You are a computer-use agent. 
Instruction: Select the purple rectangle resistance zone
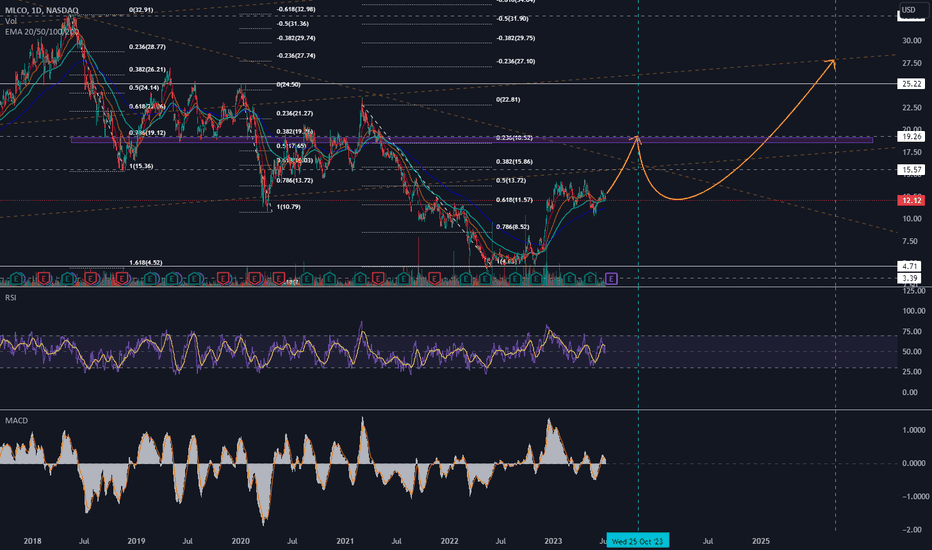[x=472, y=140]
